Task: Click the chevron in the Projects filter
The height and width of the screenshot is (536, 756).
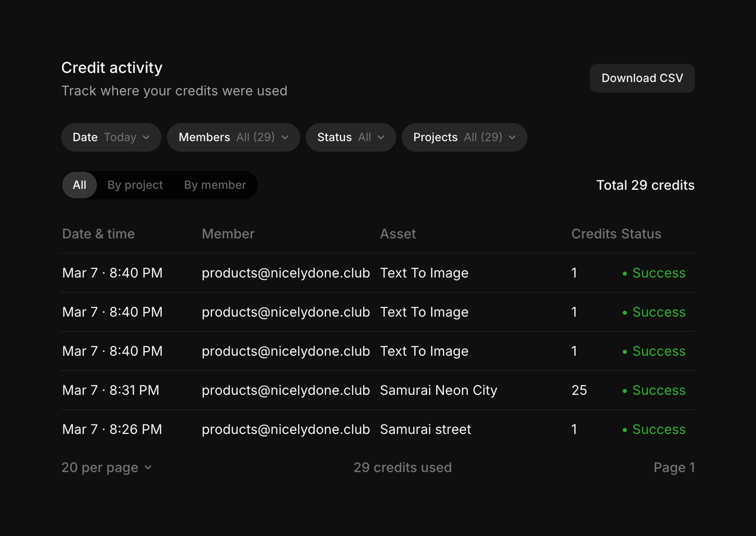Action: 512,137
